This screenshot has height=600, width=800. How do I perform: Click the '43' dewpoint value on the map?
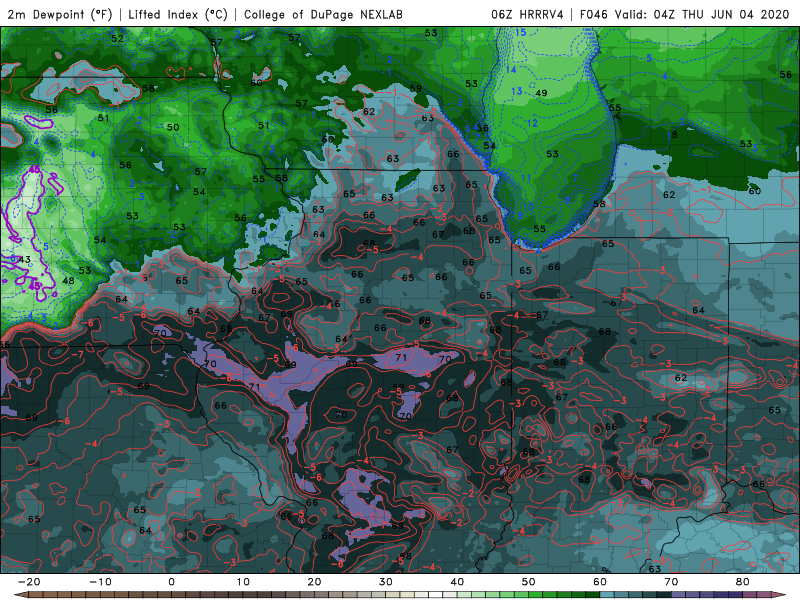(24, 260)
